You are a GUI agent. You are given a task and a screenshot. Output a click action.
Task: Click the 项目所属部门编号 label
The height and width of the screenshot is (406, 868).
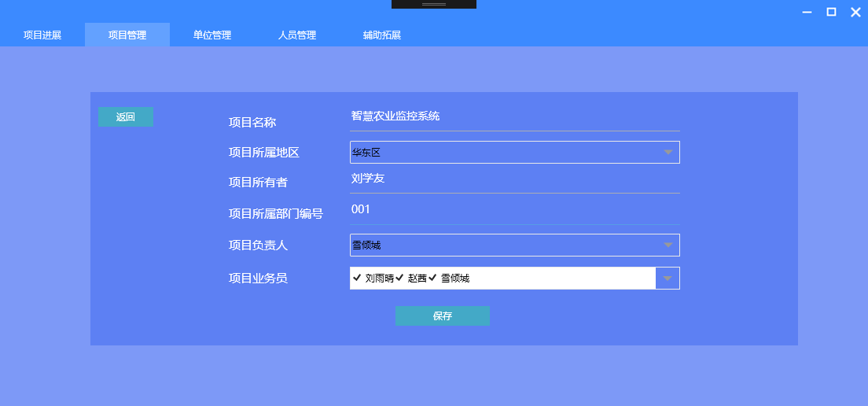click(276, 214)
